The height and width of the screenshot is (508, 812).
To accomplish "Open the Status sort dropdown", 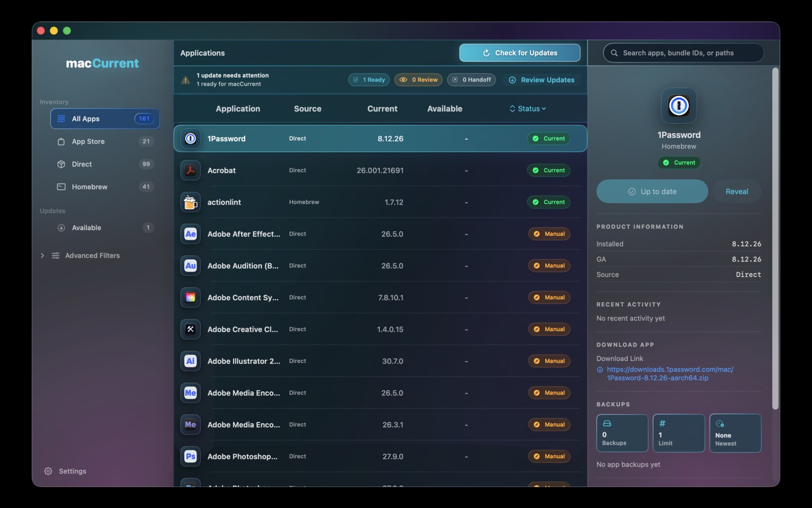I will pyautogui.click(x=528, y=109).
